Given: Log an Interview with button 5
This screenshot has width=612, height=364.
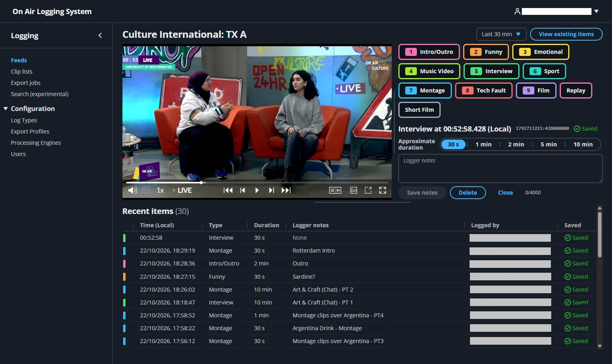Looking at the screenshot, I should click(x=491, y=71).
